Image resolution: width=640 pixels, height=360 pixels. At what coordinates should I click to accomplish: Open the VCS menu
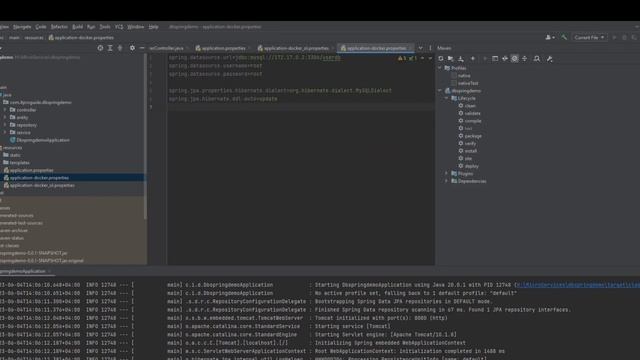(x=119, y=27)
